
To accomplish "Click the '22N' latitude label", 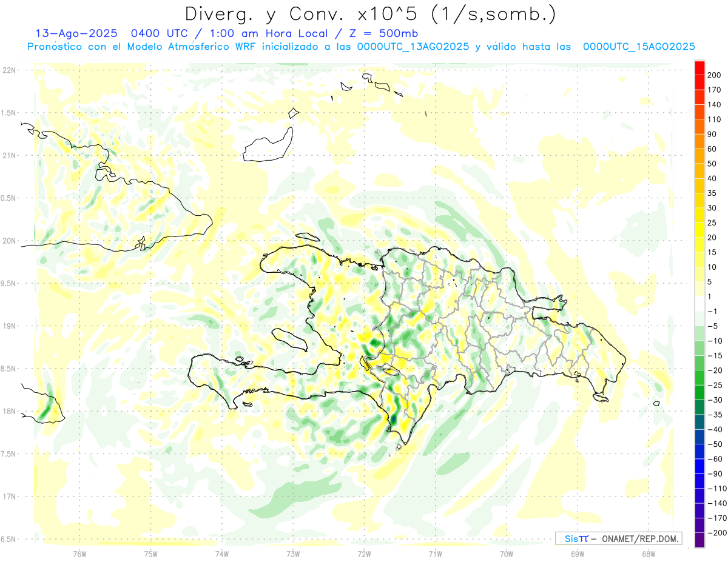I will pos(9,70).
